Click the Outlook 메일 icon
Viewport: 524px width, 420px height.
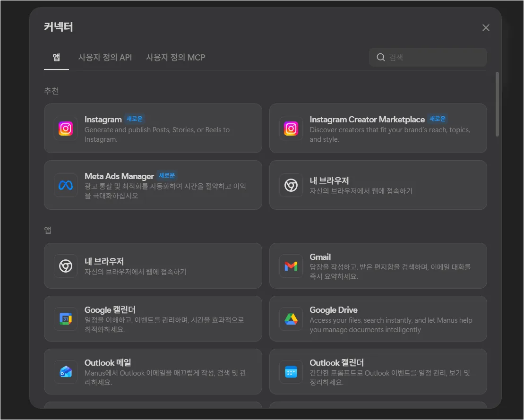click(66, 372)
